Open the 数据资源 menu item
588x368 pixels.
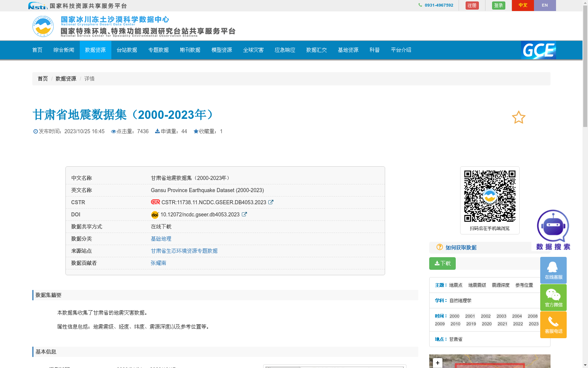[96, 50]
